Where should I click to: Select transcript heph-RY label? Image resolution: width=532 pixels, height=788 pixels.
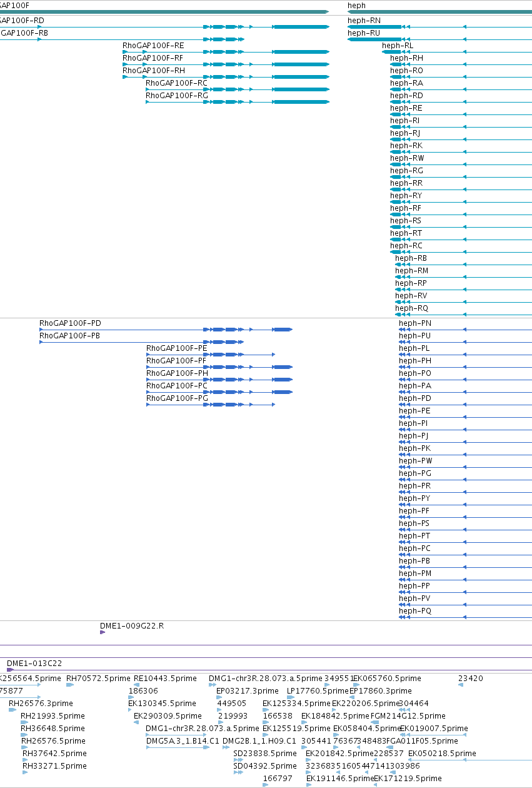406,196
